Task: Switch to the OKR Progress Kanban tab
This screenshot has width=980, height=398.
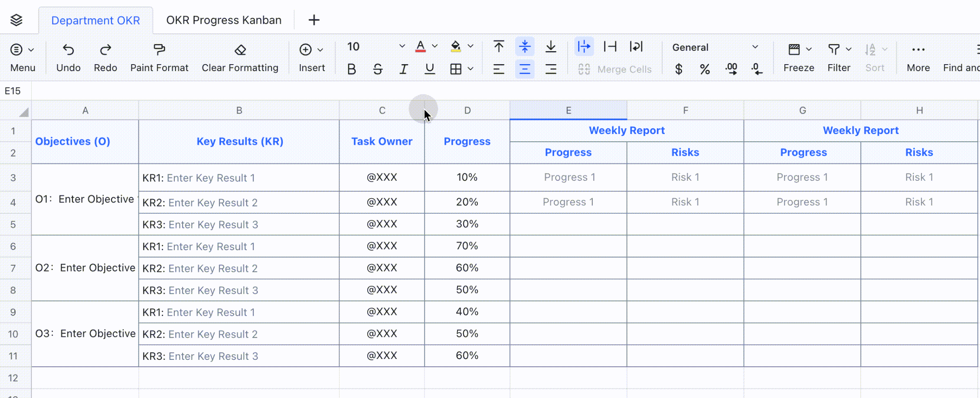Action: point(224,20)
